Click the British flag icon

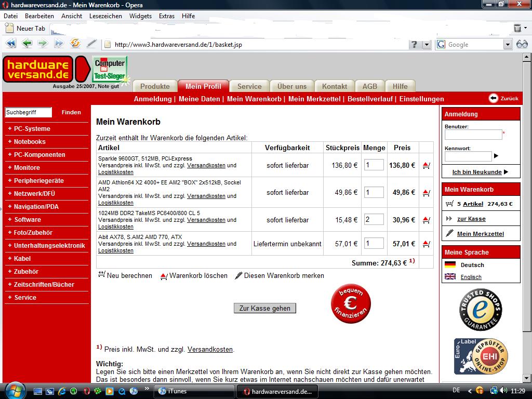(x=450, y=276)
